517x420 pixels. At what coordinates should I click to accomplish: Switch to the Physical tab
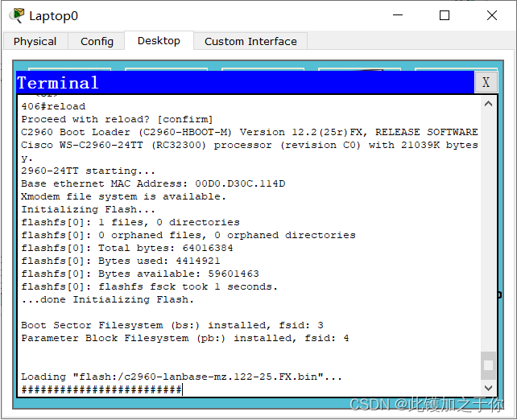35,41
